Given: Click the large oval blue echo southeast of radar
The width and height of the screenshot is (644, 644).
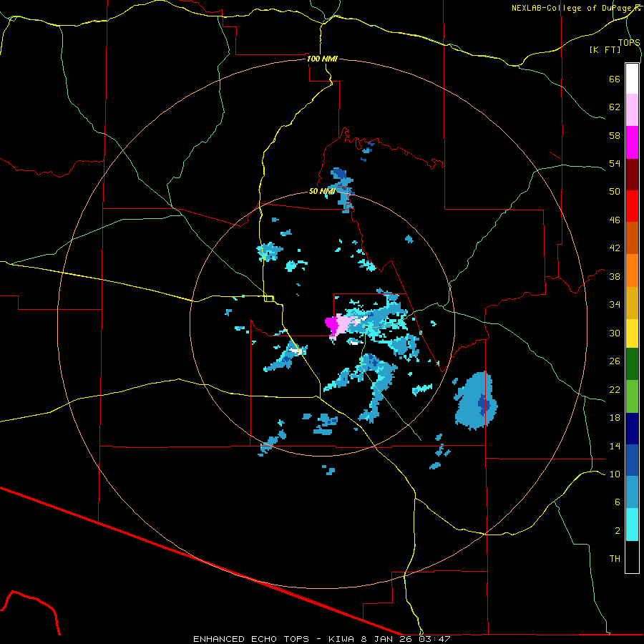Looking at the screenshot, I should click(477, 401).
